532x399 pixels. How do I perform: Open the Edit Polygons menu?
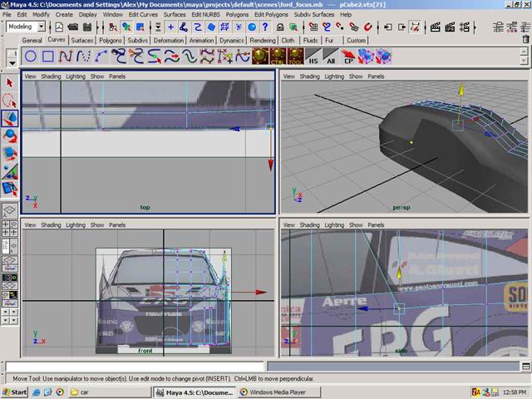point(271,14)
